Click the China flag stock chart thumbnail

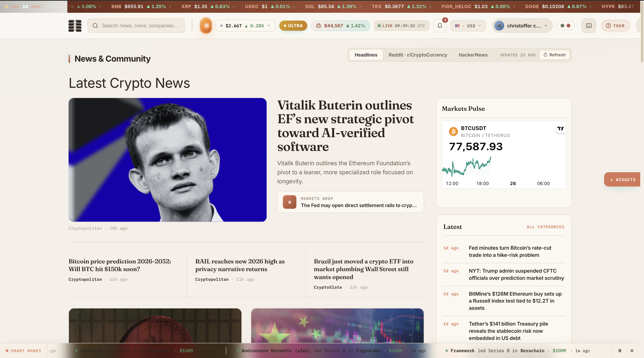(337, 326)
